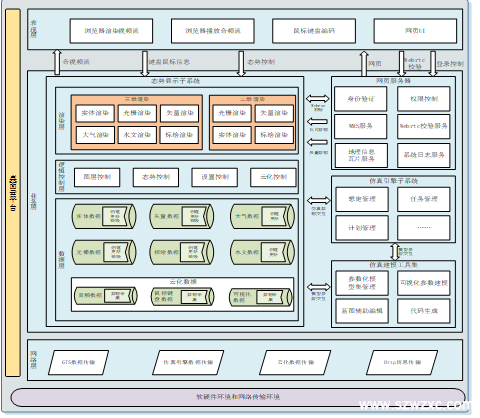Click the 二维渲染 group heading
The height and width of the screenshot is (418, 480).
coord(252,99)
